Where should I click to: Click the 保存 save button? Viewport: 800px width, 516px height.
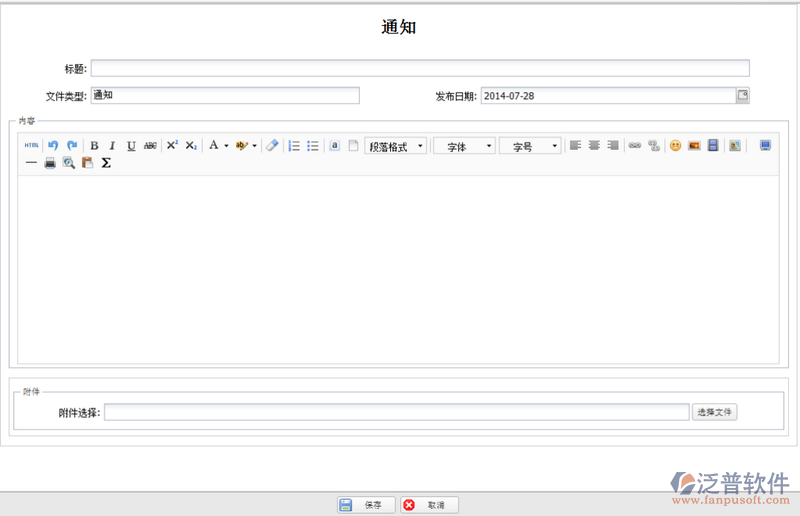(x=366, y=505)
